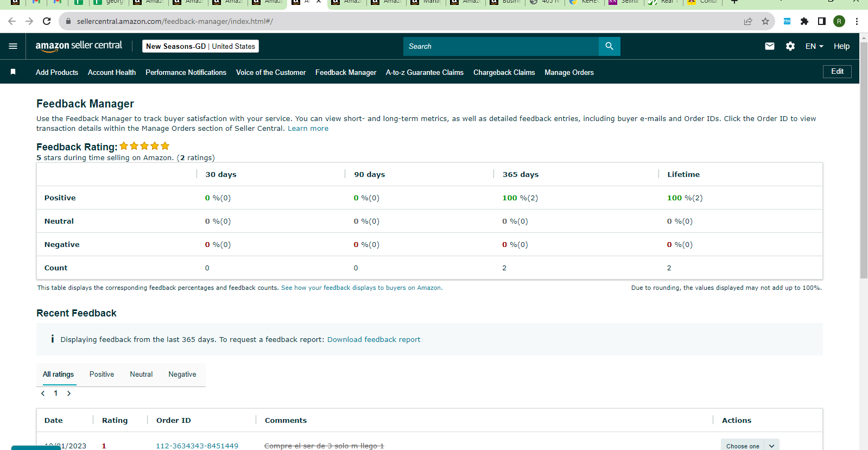Image resolution: width=868 pixels, height=450 pixels.
Task: Open order 112-3634343-8451449
Action: pyautogui.click(x=197, y=446)
